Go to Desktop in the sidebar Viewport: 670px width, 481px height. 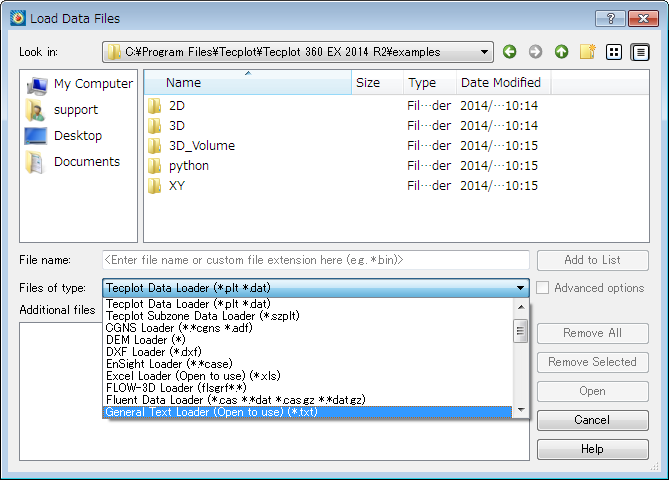click(x=64, y=136)
